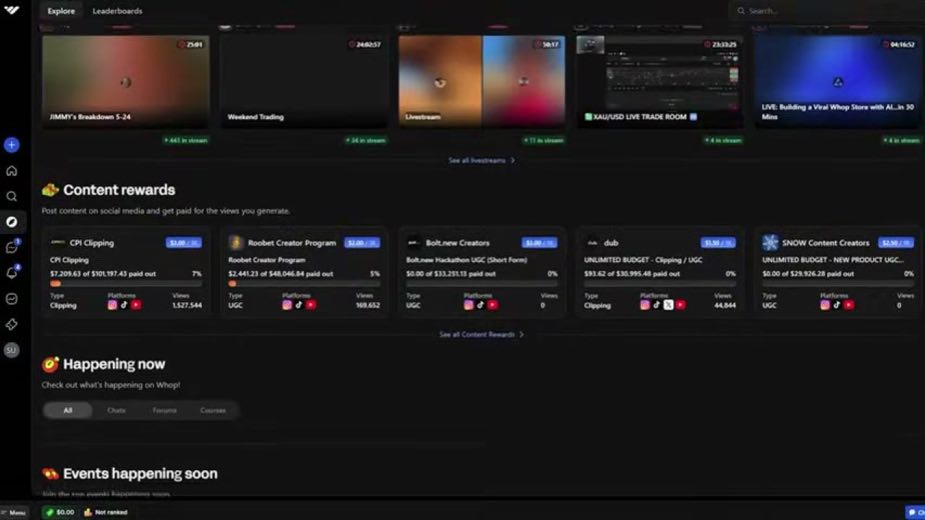Click Instagram icon in Roobet Creator Program card
Screen dimensions: 925x520
pos(287,305)
